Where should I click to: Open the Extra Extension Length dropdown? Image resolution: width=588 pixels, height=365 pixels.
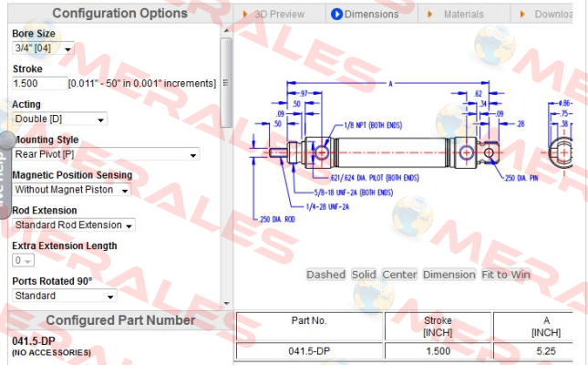pyautogui.click(x=24, y=260)
